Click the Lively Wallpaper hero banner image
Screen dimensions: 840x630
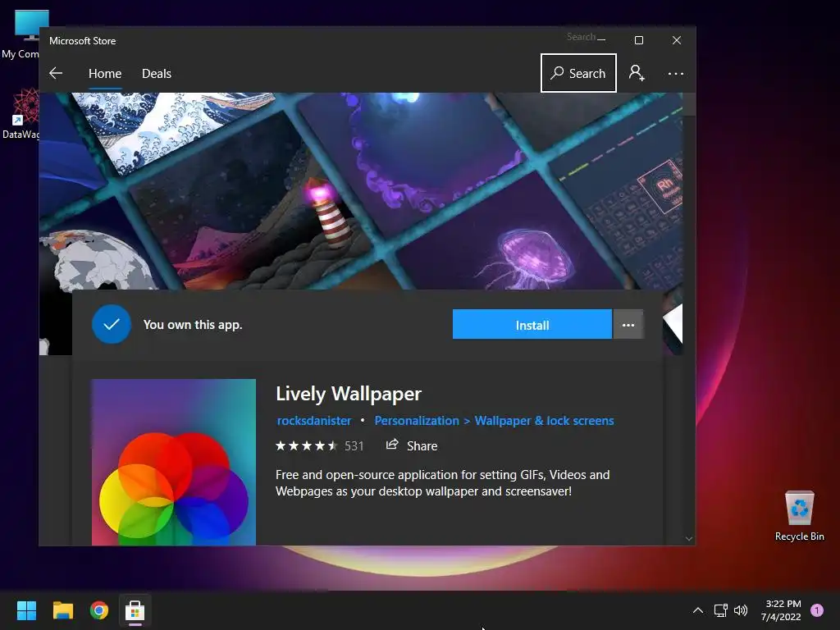[x=361, y=190]
